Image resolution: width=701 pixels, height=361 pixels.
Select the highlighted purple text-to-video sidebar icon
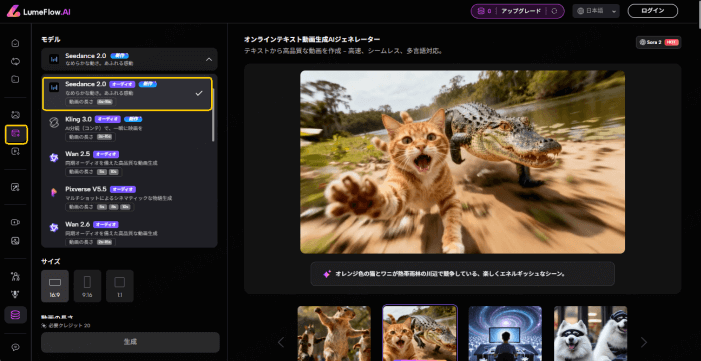[16, 134]
